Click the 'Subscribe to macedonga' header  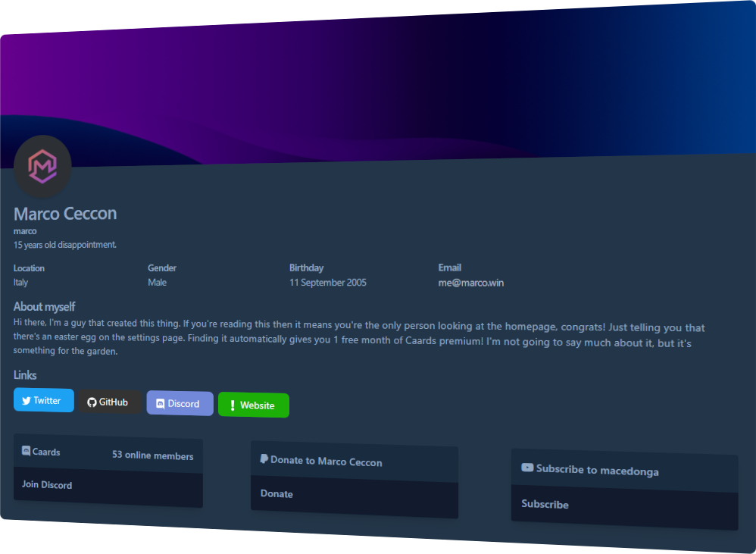[598, 470]
